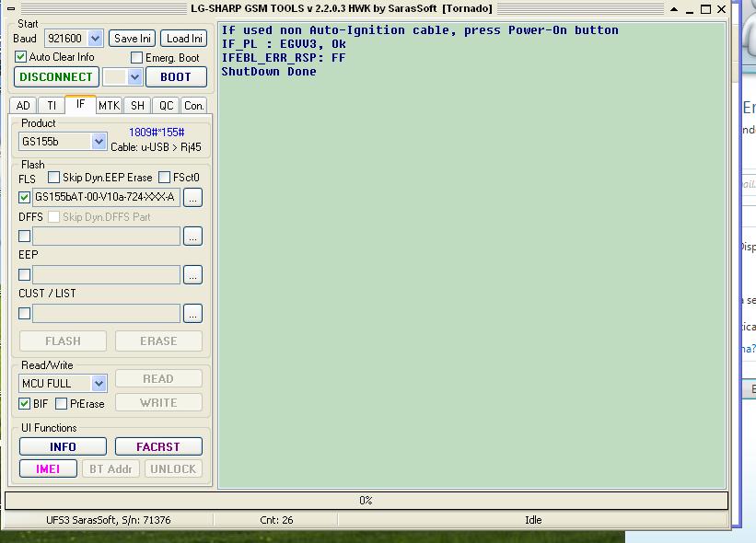The image size is (756, 543).
Task: Uncheck the FLS file checkbox
Action: (x=24, y=197)
